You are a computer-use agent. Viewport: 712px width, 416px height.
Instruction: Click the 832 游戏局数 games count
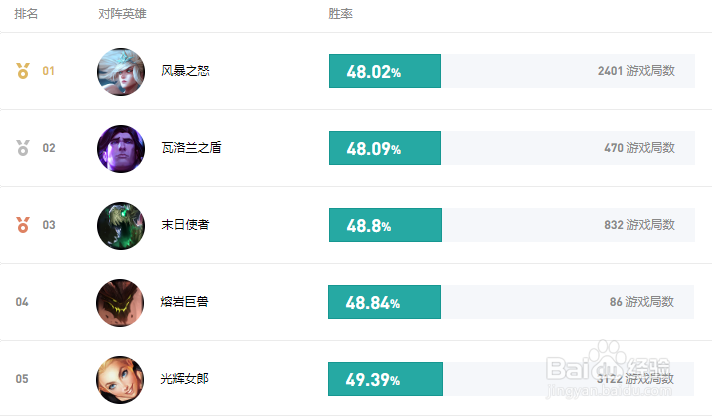tap(639, 225)
